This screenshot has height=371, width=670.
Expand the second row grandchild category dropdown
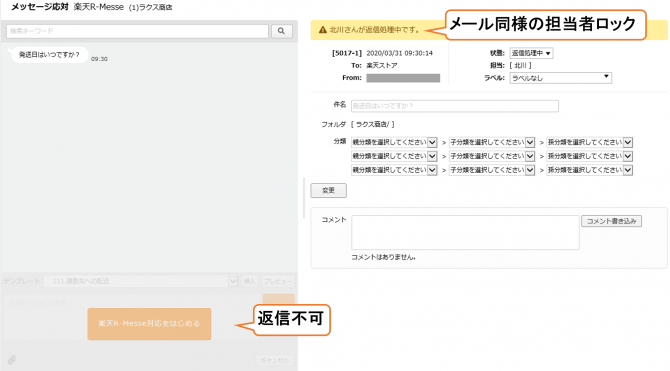pos(590,156)
